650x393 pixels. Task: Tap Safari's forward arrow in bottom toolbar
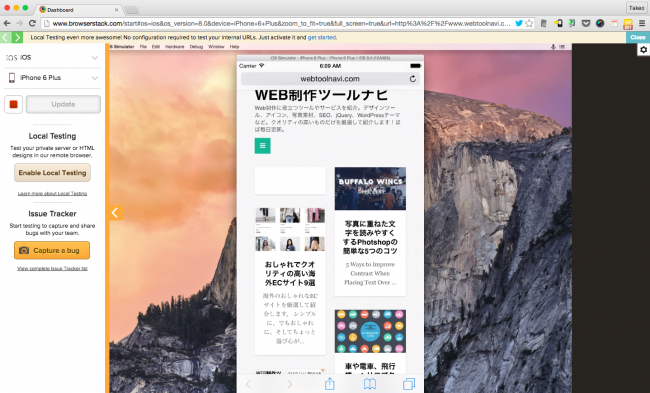289,384
